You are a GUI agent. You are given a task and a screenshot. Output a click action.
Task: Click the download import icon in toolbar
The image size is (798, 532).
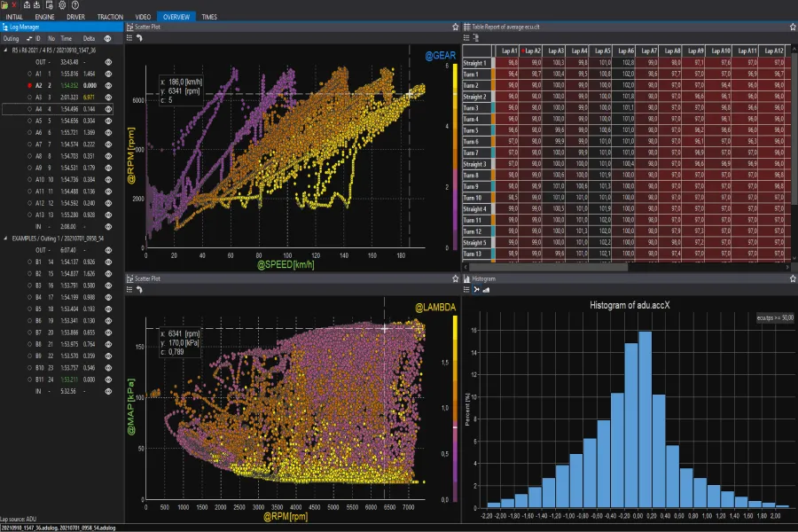click(36, 5)
